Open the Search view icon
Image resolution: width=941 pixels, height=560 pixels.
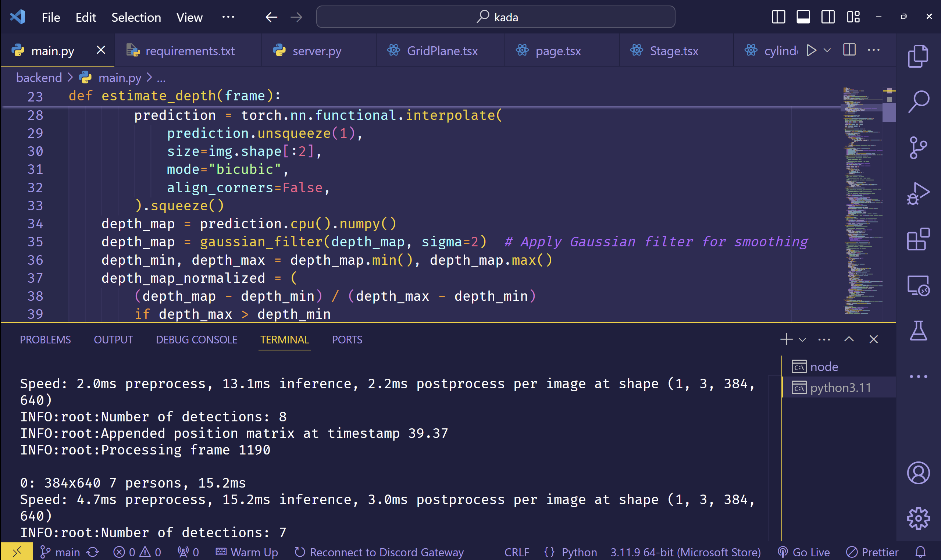917,101
